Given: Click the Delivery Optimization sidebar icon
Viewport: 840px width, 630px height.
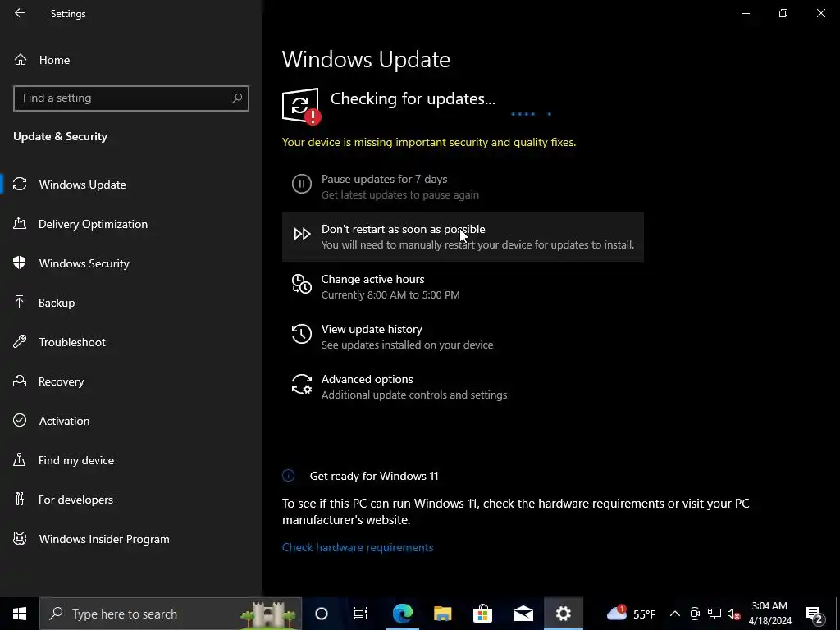Looking at the screenshot, I should coord(20,223).
